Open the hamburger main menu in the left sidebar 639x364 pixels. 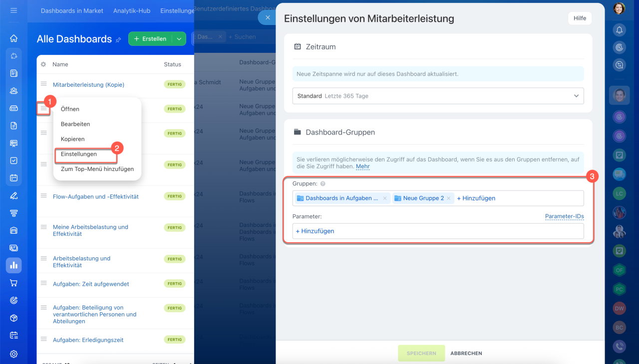tap(13, 10)
